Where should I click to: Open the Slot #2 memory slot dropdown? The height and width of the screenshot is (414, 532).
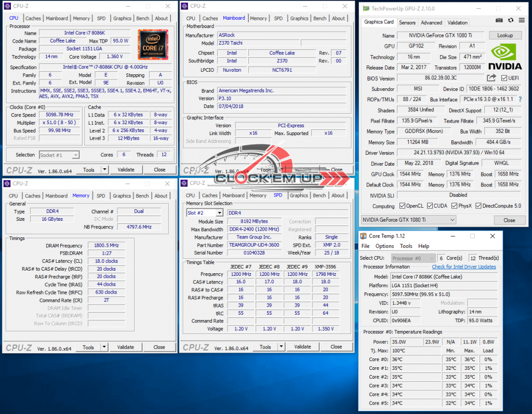tap(219, 213)
